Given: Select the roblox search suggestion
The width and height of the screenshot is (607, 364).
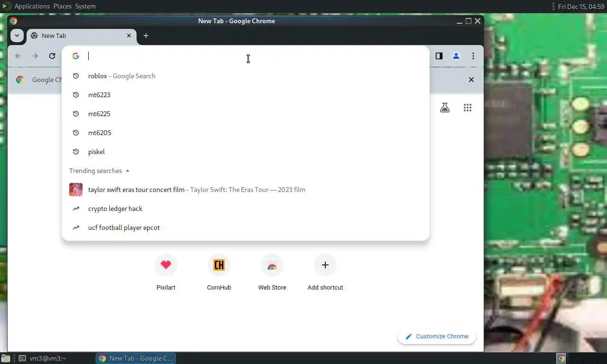Looking at the screenshot, I should click(x=246, y=76).
